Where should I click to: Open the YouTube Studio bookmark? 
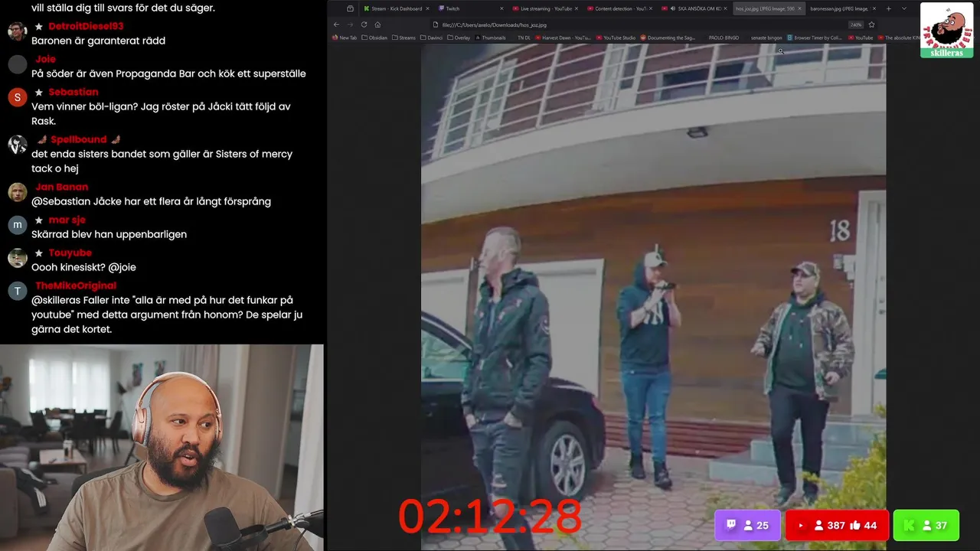(616, 37)
